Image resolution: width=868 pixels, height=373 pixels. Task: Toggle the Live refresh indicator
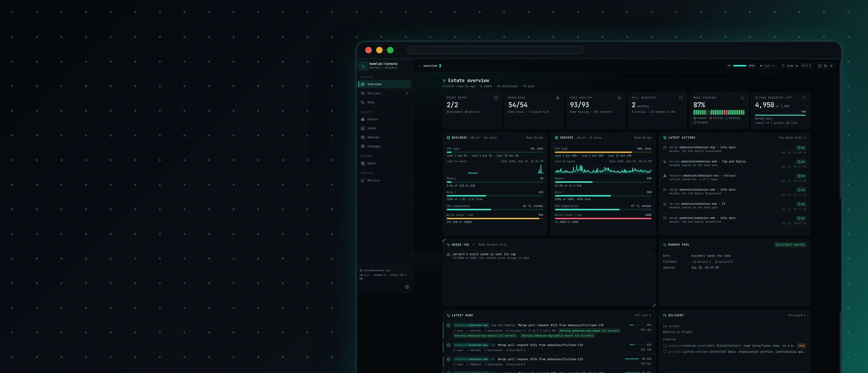(x=768, y=66)
